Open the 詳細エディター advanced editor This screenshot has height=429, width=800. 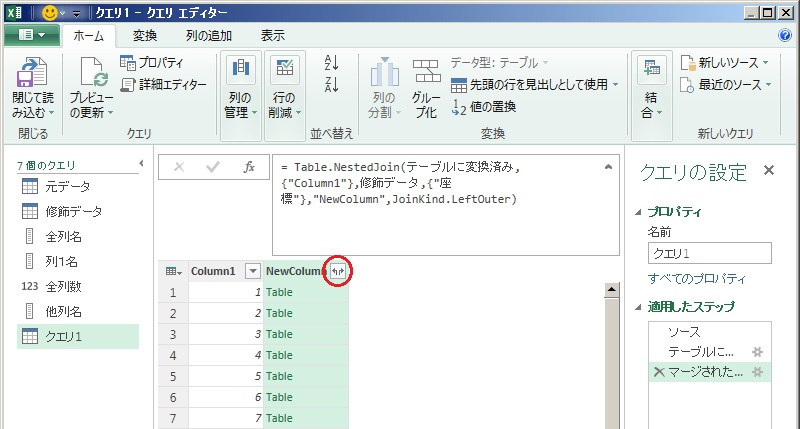163,84
